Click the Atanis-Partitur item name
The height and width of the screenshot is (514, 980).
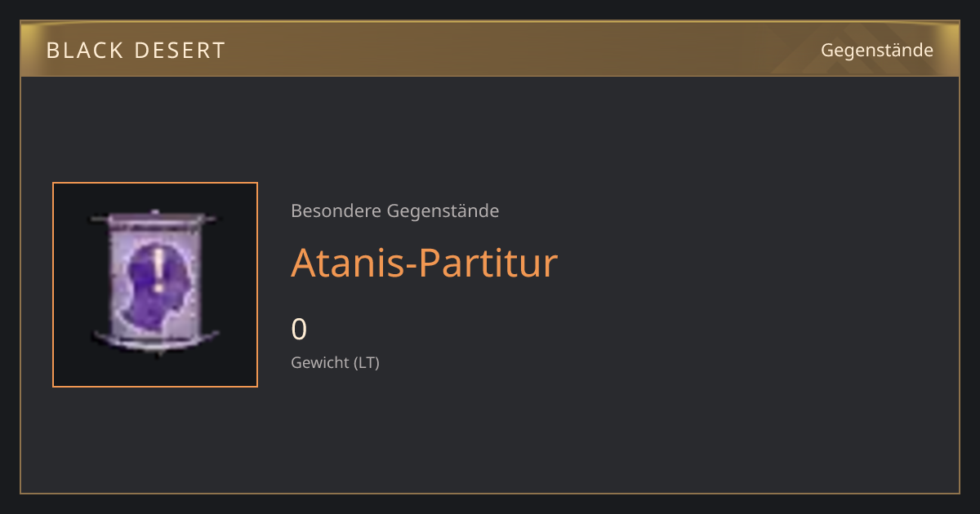(424, 263)
